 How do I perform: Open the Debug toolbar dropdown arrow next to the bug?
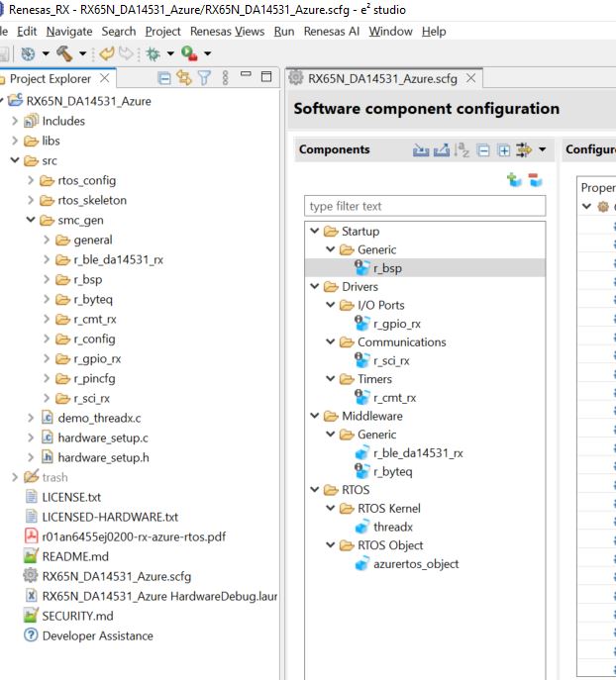(170, 53)
